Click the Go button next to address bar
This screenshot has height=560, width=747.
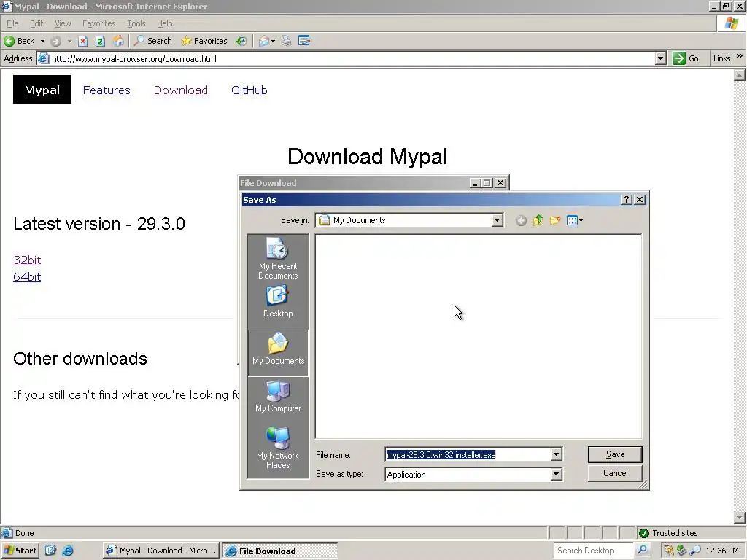tap(686, 58)
